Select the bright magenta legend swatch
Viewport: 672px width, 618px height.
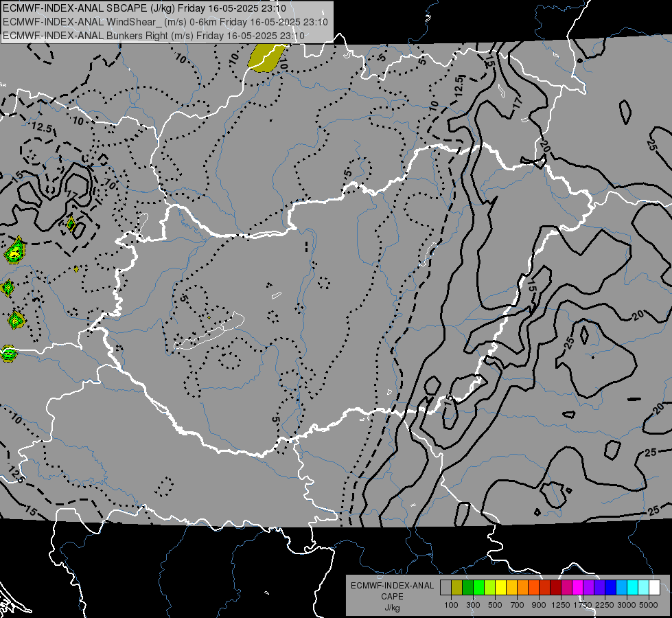click(x=578, y=587)
